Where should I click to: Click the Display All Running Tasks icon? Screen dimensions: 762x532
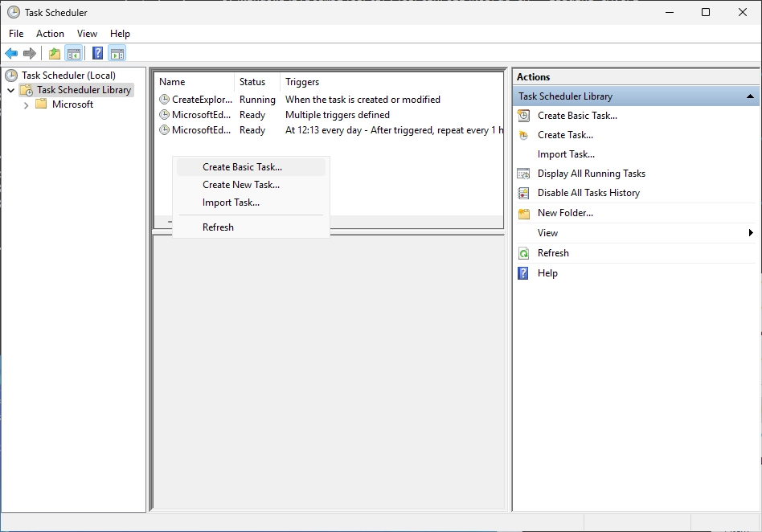pyautogui.click(x=523, y=174)
